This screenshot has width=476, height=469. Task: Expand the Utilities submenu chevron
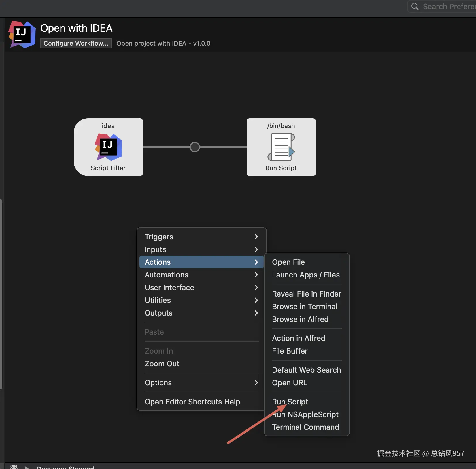coord(256,300)
